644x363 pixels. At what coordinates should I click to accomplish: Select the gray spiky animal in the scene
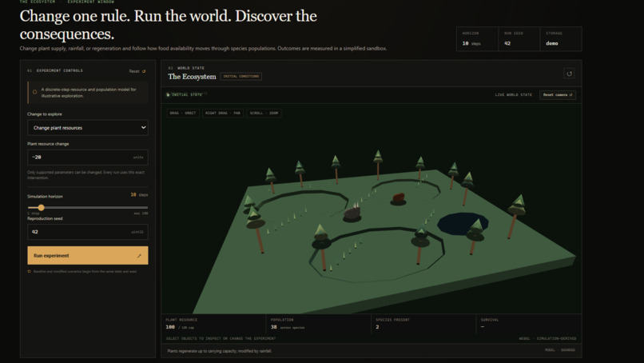[x=352, y=212]
